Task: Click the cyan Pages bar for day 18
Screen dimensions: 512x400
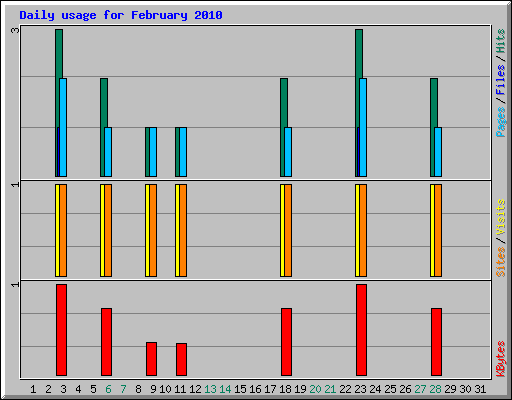Action: 288,152
